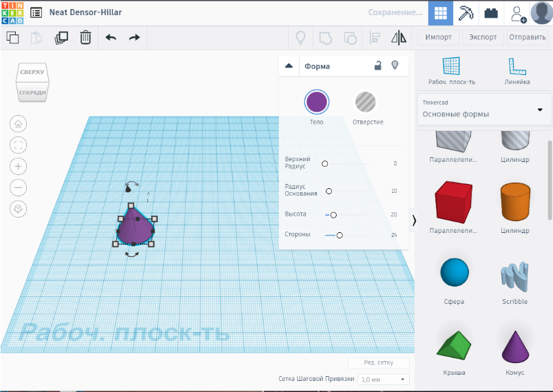
Task: Click the Высота slider handle
Action: 333,215
